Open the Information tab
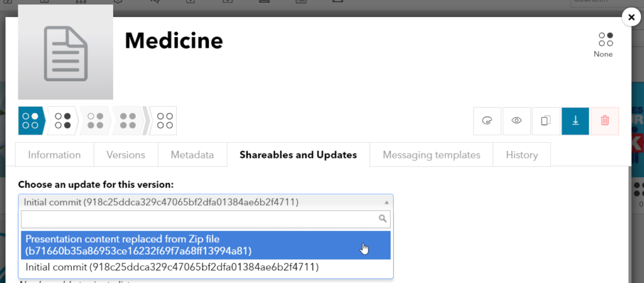Image resolution: width=644 pixels, height=283 pixels. point(54,155)
